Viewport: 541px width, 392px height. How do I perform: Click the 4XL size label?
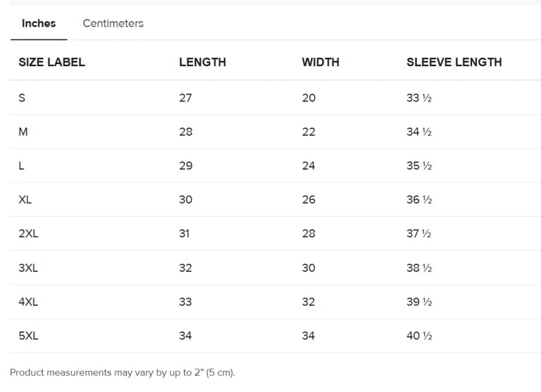[x=28, y=302]
